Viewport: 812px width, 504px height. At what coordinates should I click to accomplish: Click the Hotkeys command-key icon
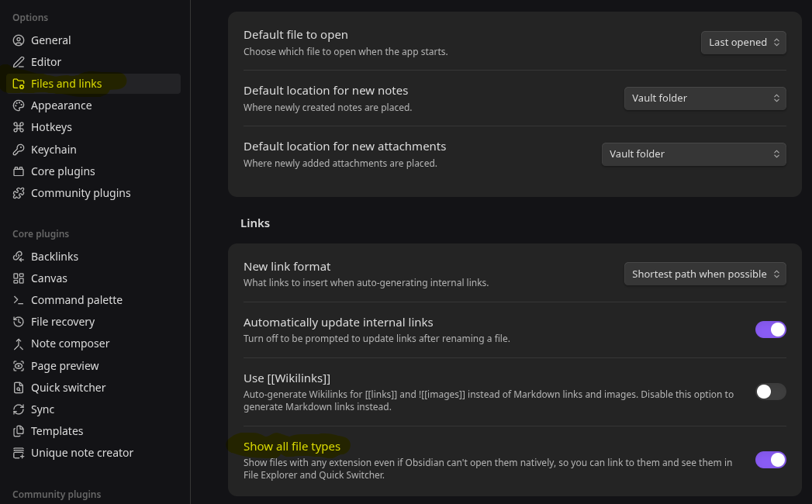(19, 127)
